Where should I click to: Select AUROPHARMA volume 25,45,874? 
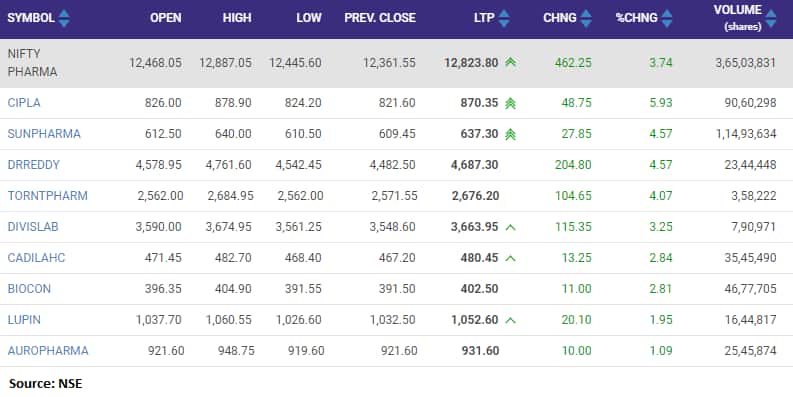click(751, 350)
